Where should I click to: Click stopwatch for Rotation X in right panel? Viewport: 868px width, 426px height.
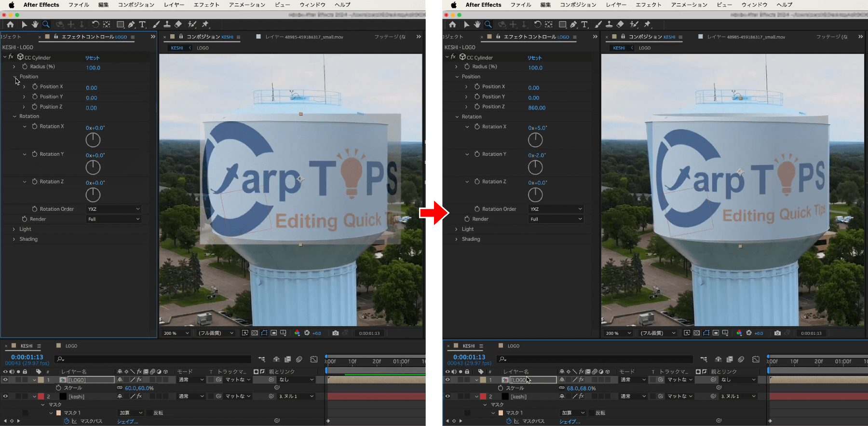pyautogui.click(x=477, y=126)
